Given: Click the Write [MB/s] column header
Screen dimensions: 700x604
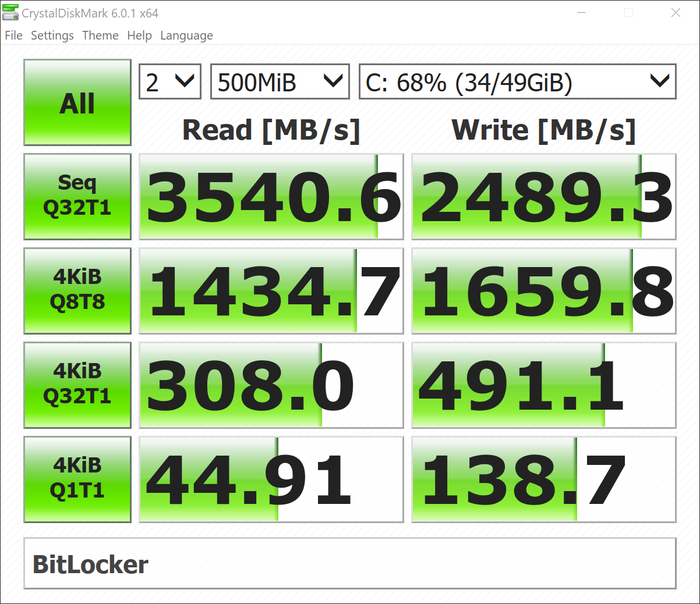Looking at the screenshot, I should coord(543,130).
